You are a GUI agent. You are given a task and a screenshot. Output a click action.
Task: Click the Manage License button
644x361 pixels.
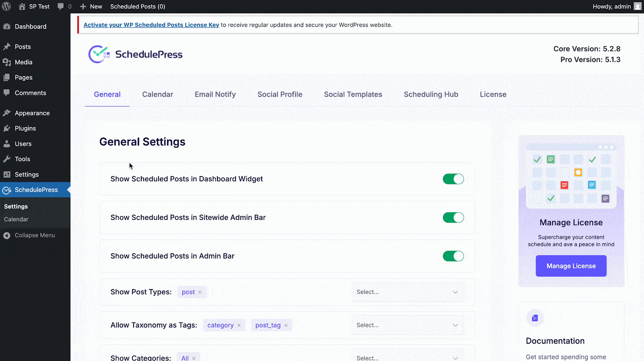571,266
